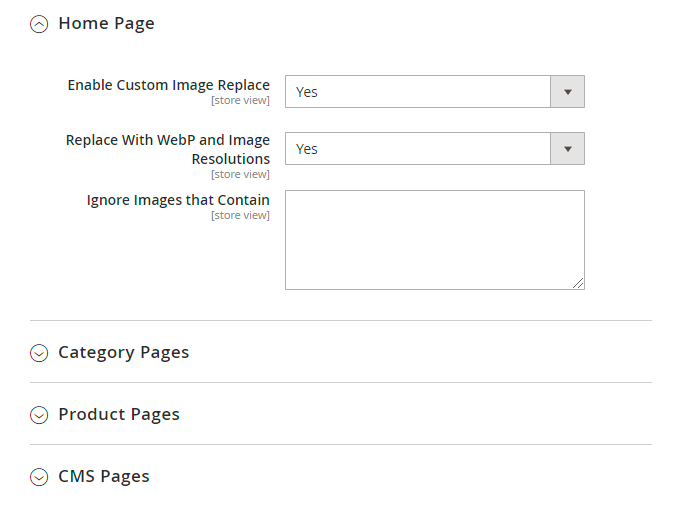Click the Replace With WebP and Image Resolutions label
The height and width of the screenshot is (514, 681).
click(x=168, y=149)
